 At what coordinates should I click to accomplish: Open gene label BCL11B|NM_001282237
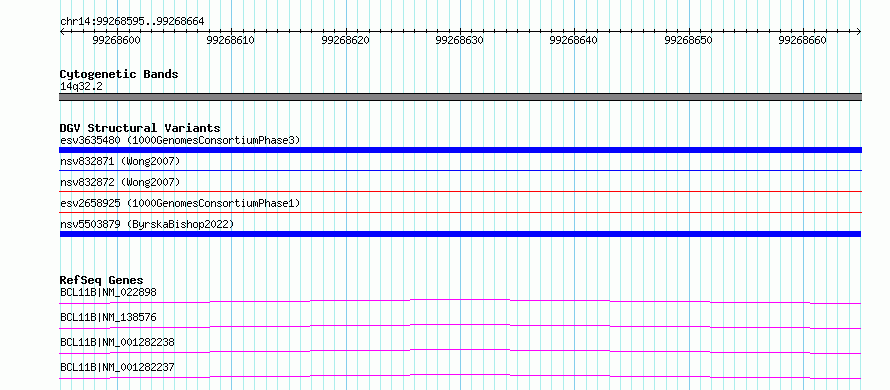(117, 367)
